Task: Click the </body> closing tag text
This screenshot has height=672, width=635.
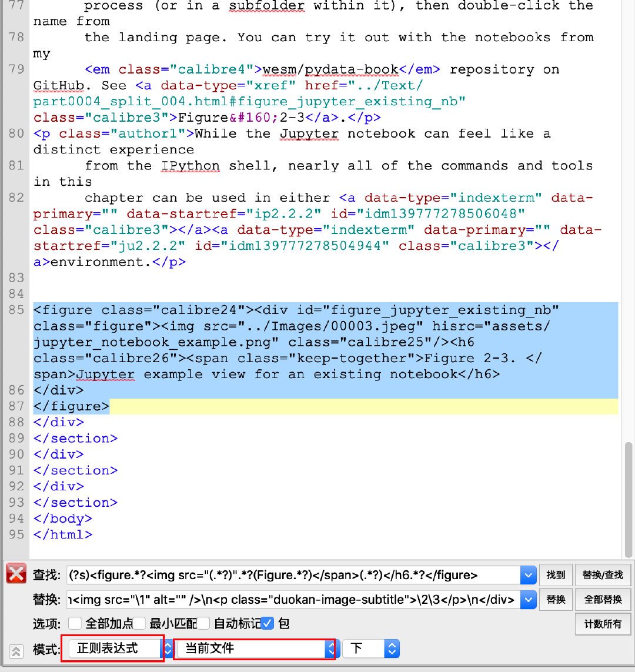Action: [63, 519]
